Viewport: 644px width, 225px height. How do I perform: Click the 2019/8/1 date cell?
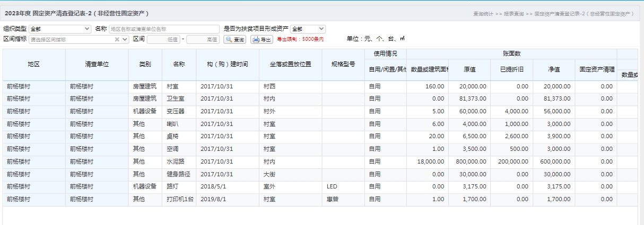click(x=228, y=200)
